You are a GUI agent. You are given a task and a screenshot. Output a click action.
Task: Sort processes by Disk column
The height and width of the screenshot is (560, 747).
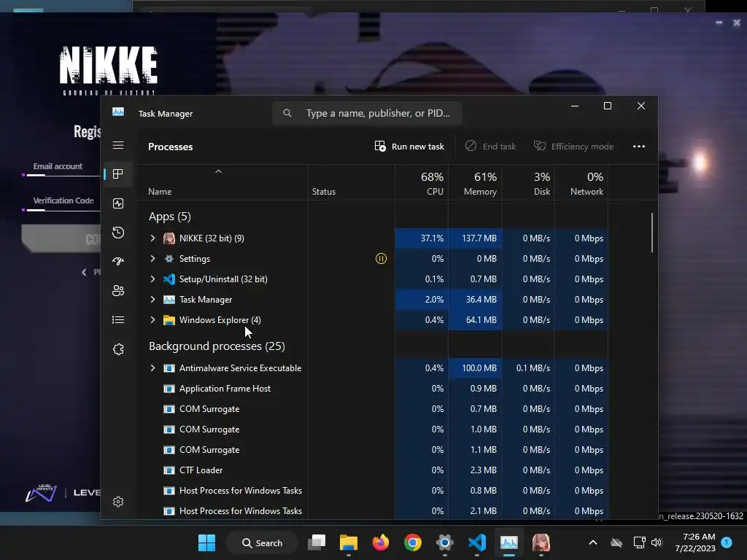(528, 183)
